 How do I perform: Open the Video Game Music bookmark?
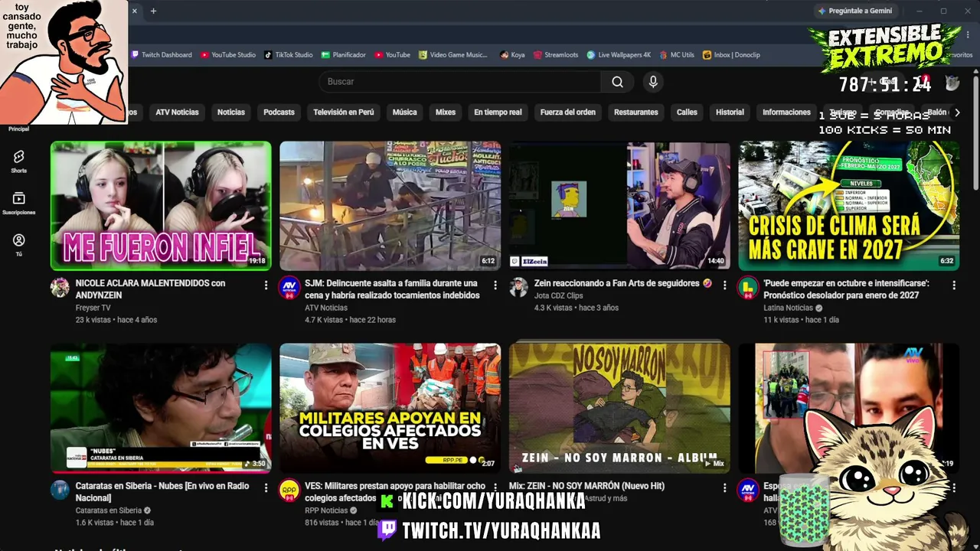tap(453, 55)
